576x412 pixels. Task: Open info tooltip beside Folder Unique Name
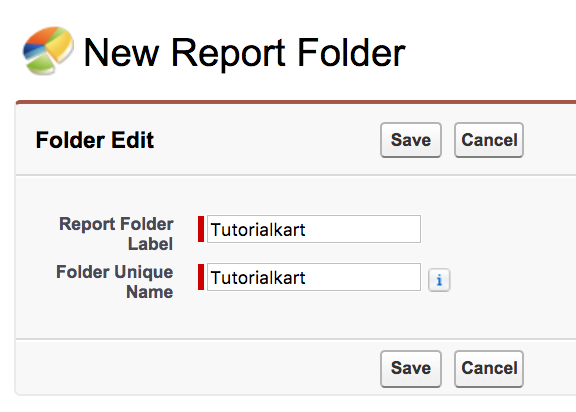pos(439,280)
